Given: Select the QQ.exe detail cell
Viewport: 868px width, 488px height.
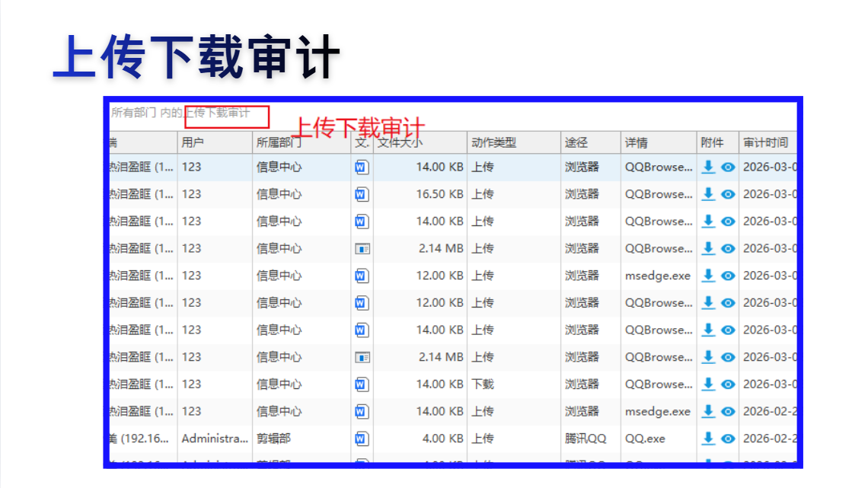Looking at the screenshot, I should [659, 439].
